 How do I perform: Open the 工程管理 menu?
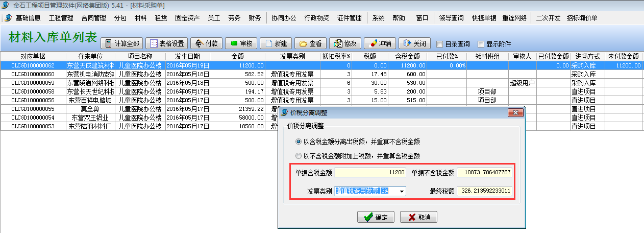(x=61, y=18)
